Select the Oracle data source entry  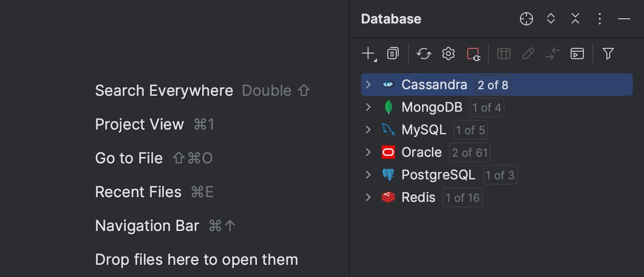[x=421, y=152]
